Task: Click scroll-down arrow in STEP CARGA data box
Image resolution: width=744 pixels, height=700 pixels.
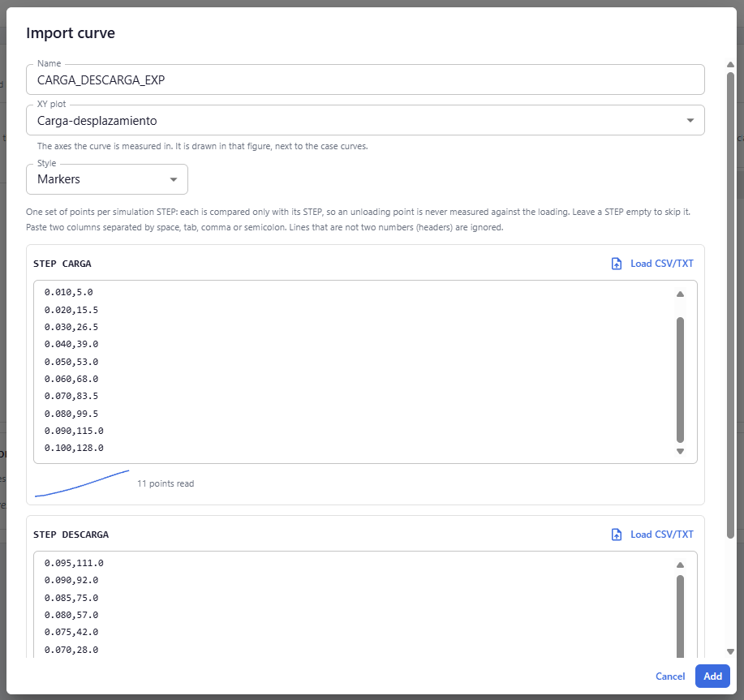Action: pyautogui.click(x=680, y=452)
